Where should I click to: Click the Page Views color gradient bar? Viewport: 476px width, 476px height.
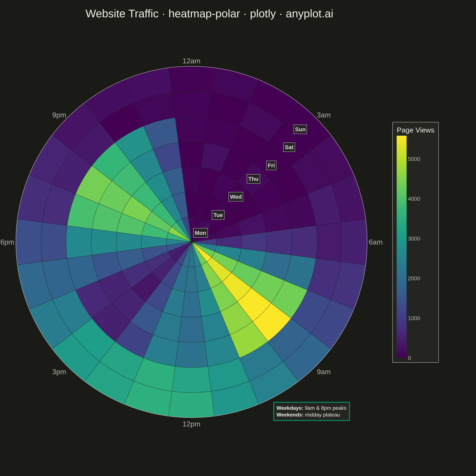click(401, 246)
